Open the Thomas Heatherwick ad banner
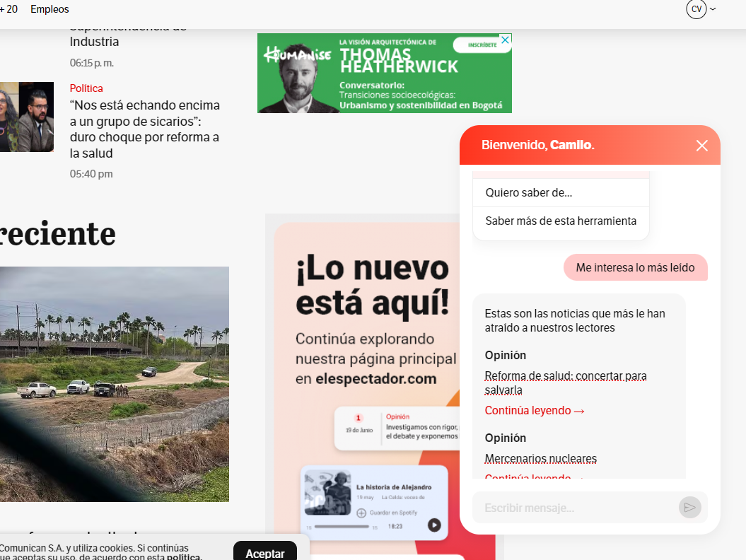This screenshot has height=560, width=746. point(385,74)
